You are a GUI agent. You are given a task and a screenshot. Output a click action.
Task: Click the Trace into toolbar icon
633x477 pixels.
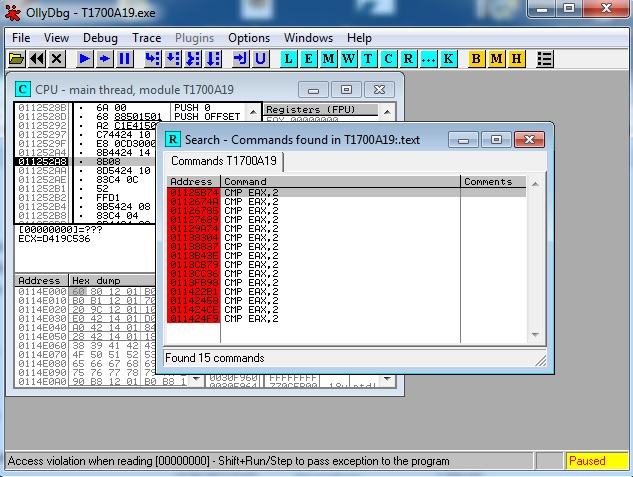click(x=193, y=59)
